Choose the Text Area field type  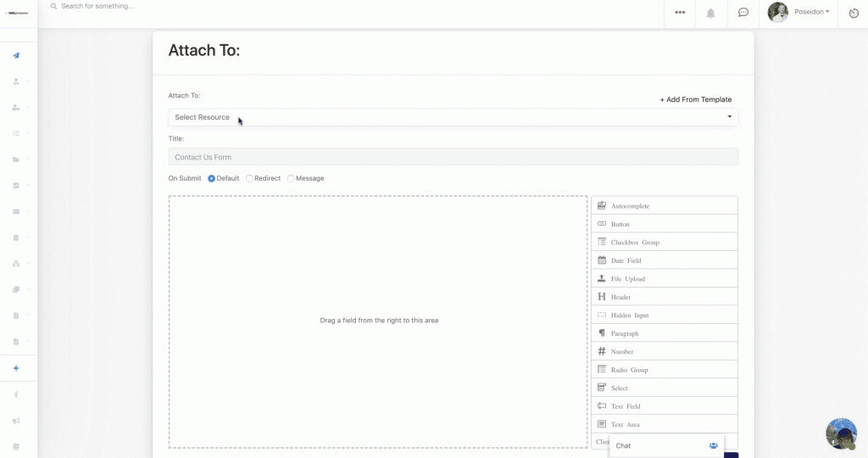pyautogui.click(x=665, y=424)
